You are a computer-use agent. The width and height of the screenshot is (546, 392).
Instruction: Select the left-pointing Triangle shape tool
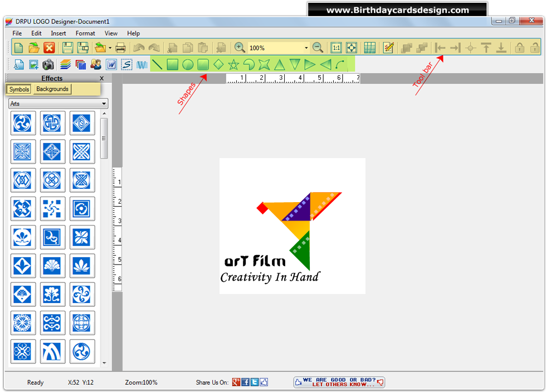click(325, 65)
